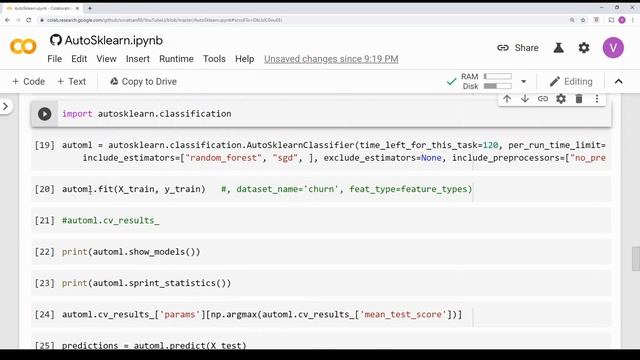Add a new Code cell
Viewport: 640px width, 360px height.
[28, 82]
